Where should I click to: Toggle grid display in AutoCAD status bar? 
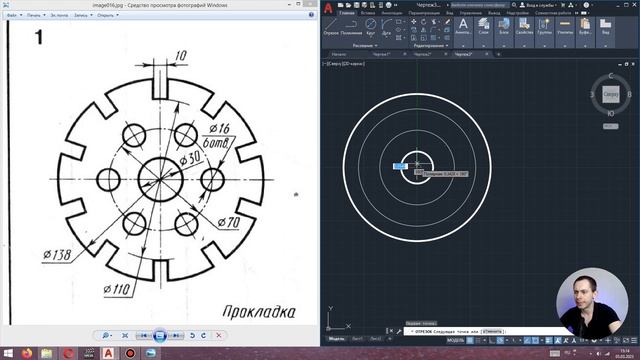[470, 340]
